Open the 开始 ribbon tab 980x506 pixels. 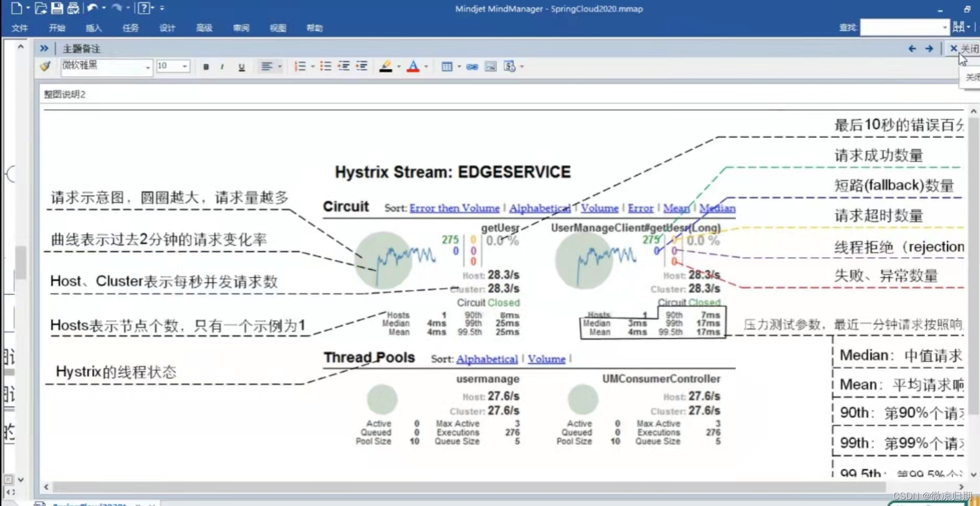(57, 28)
